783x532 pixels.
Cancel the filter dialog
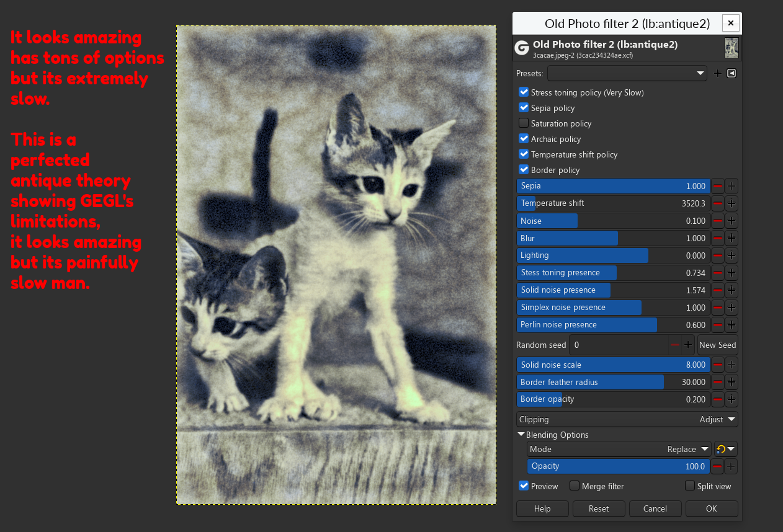(x=655, y=508)
